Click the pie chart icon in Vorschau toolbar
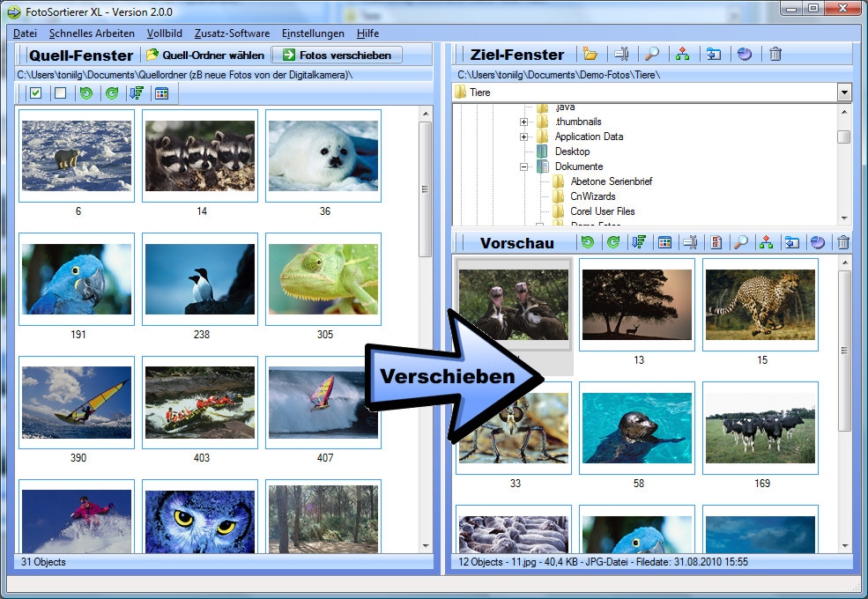 (818, 242)
